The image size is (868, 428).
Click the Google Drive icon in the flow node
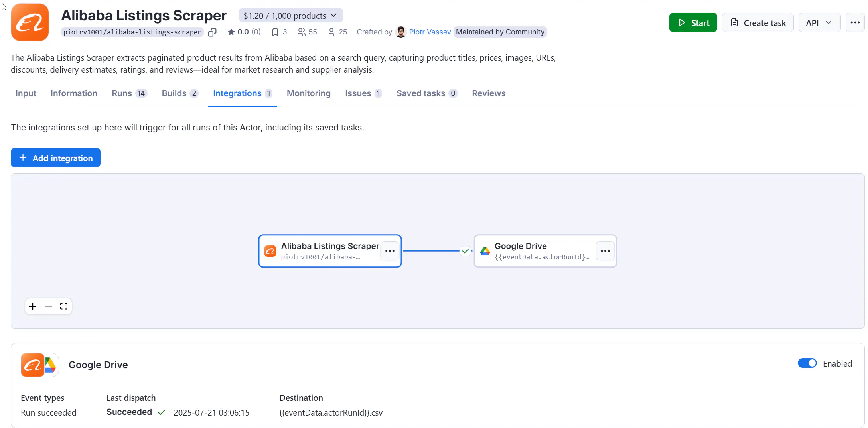(x=485, y=251)
